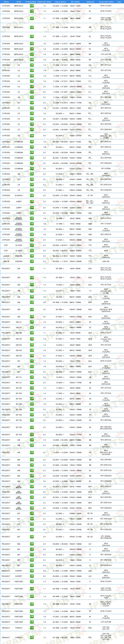
Task: Select the 05.2000 -> 07.2002 production years cell
Action: point(60,195)
